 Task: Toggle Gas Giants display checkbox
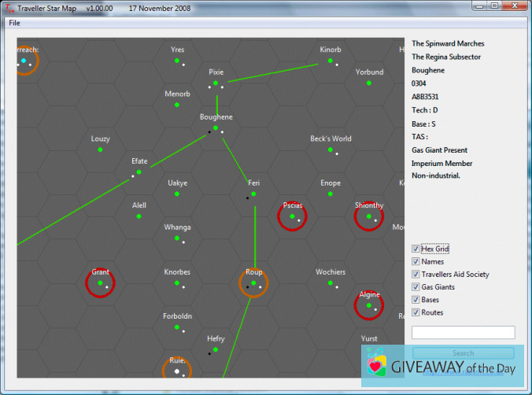click(416, 287)
